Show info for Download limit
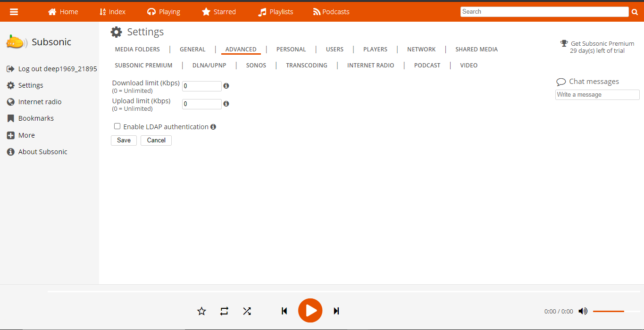The width and height of the screenshot is (644, 330). [x=226, y=86]
